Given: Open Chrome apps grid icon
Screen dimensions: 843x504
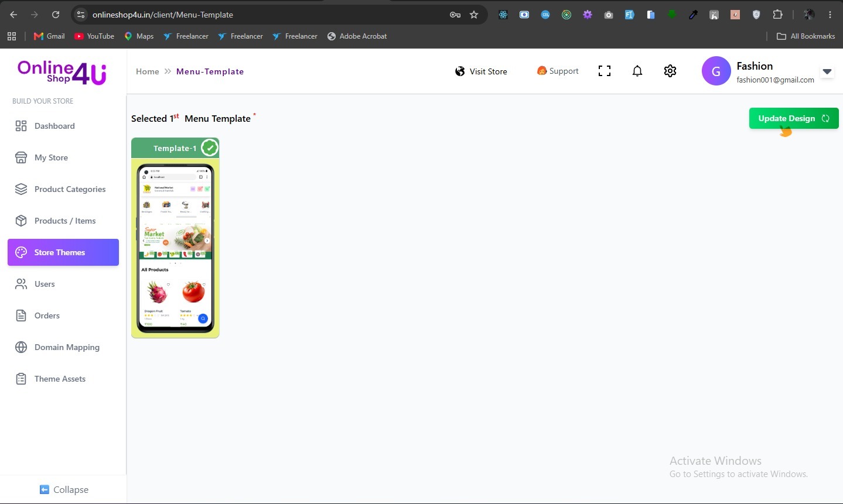Looking at the screenshot, I should 12,36.
